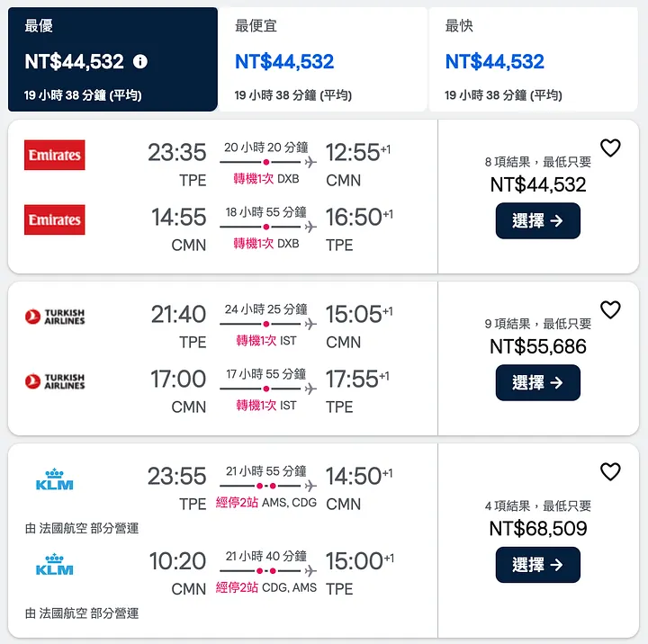The image size is (648, 644).
Task: Switch to the 最便宜 sorting tab
Action: click(323, 59)
